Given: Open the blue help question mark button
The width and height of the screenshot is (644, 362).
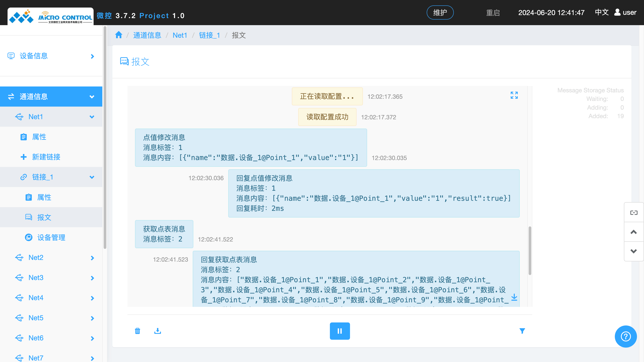Looking at the screenshot, I should [626, 336].
